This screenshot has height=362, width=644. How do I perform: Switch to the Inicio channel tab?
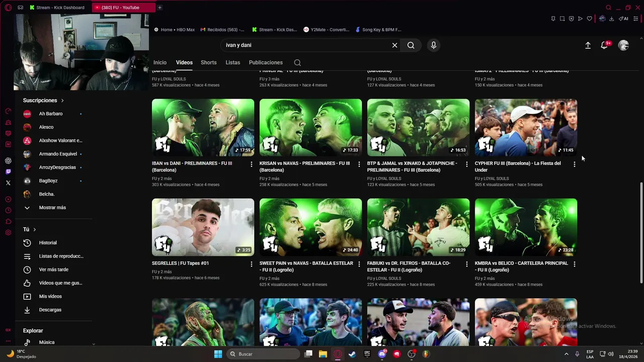click(x=160, y=63)
